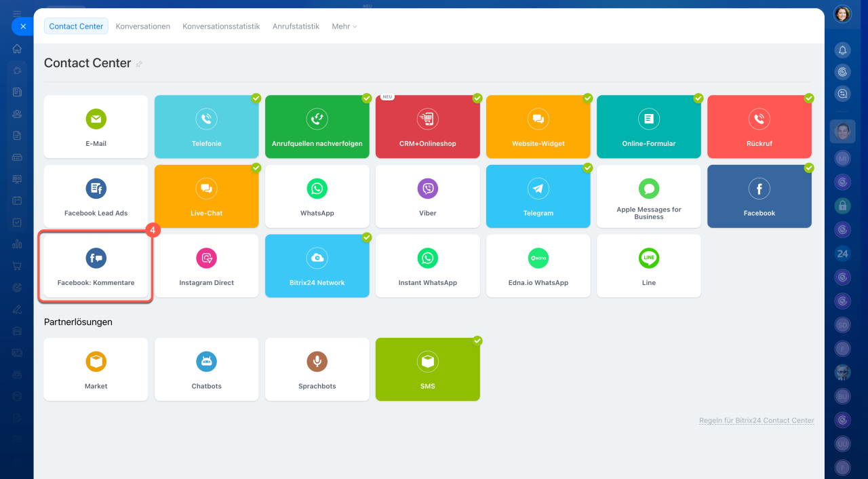The height and width of the screenshot is (479, 868).
Task: Open the SD contact in right sidebar
Action: (842, 325)
